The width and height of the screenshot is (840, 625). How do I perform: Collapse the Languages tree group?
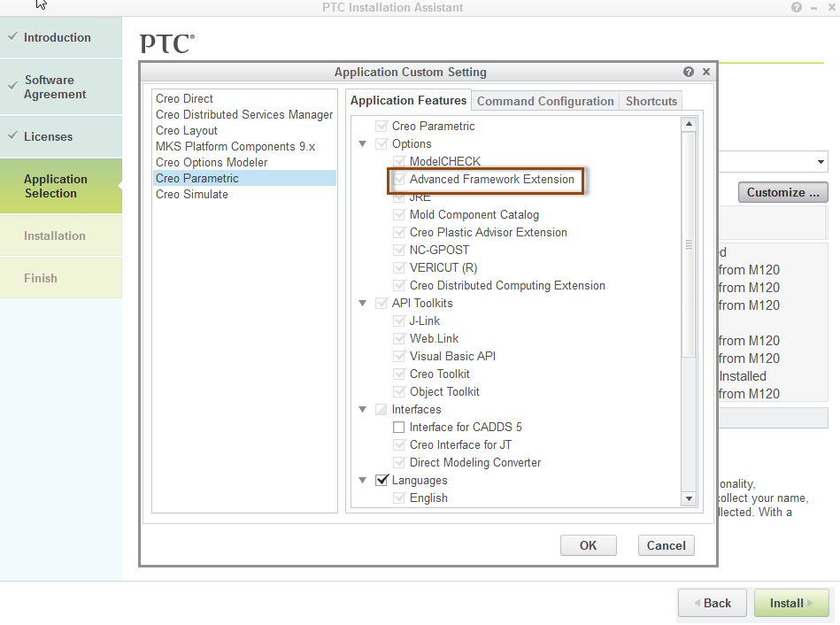363,481
